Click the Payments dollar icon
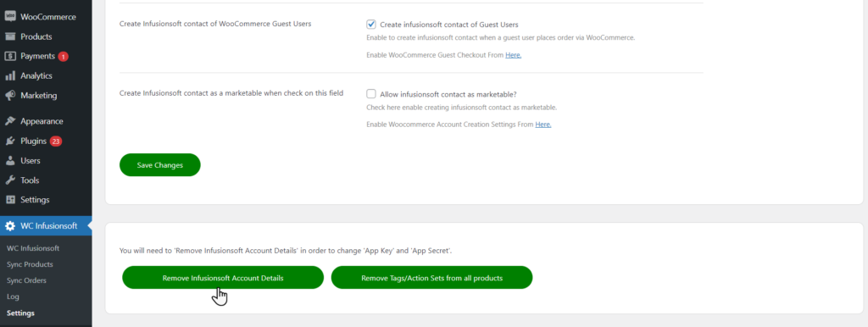Screen dimensions: 868x327 pos(10,56)
